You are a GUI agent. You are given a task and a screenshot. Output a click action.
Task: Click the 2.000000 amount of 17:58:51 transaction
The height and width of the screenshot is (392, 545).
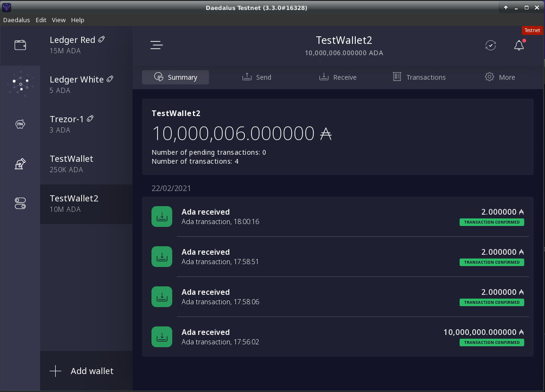pyautogui.click(x=503, y=252)
